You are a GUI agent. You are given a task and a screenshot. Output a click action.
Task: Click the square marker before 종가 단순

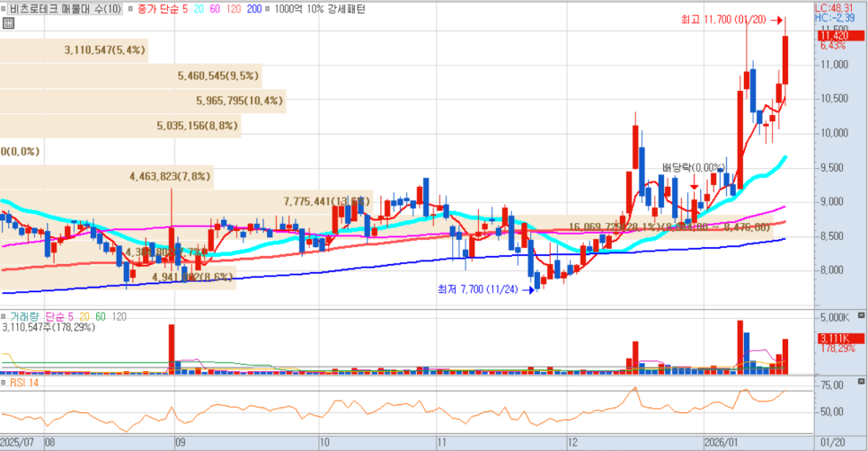130,9
